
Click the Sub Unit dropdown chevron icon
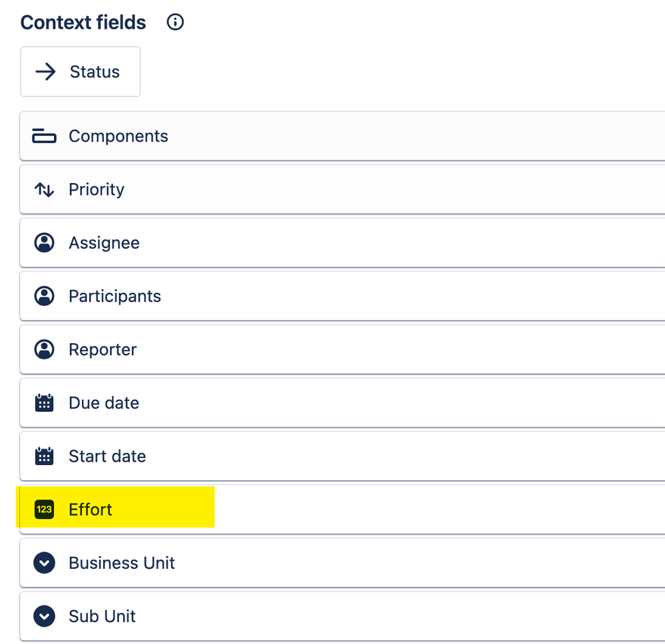[44, 617]
